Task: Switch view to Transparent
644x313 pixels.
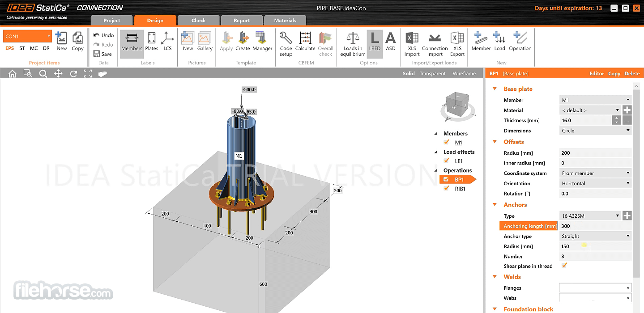Action: click(432, 74)
